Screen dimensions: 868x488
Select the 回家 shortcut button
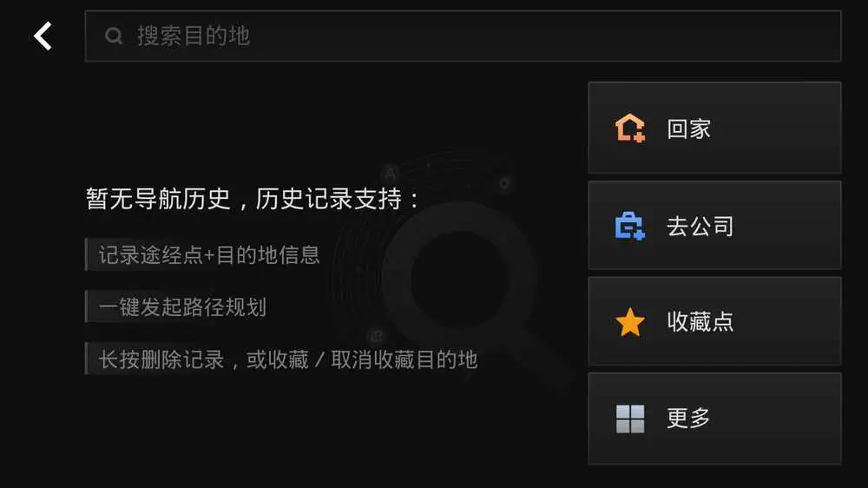(x=714, y=128)
